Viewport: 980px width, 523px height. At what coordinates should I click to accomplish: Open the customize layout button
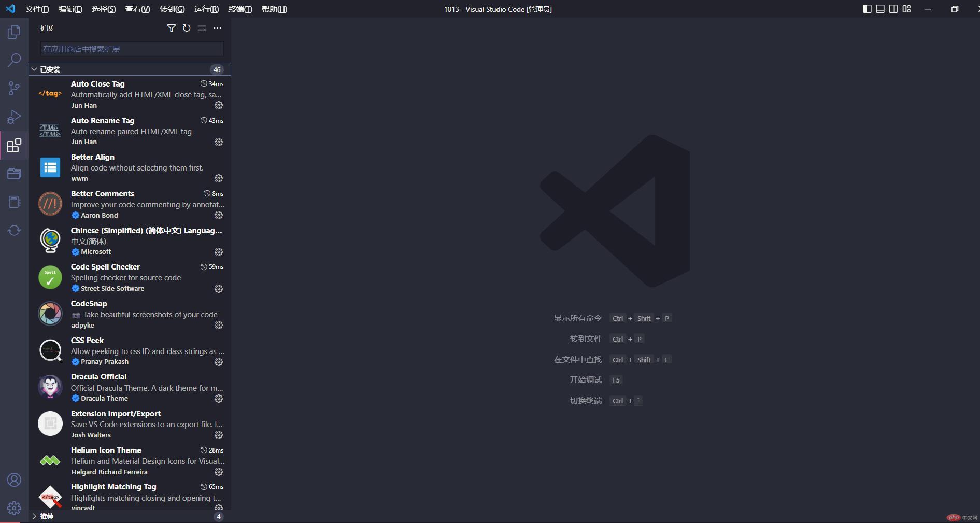(906, 9)
